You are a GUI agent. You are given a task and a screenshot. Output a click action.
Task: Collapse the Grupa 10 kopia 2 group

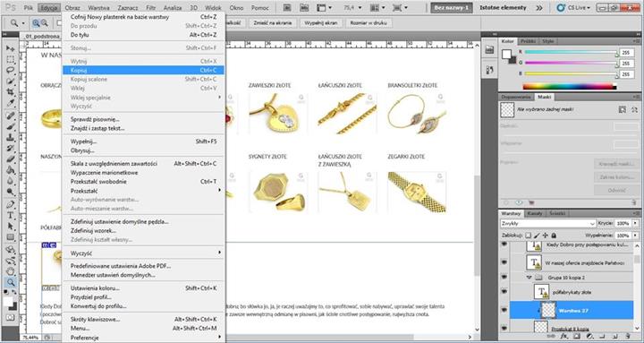[x=529, y=278]
